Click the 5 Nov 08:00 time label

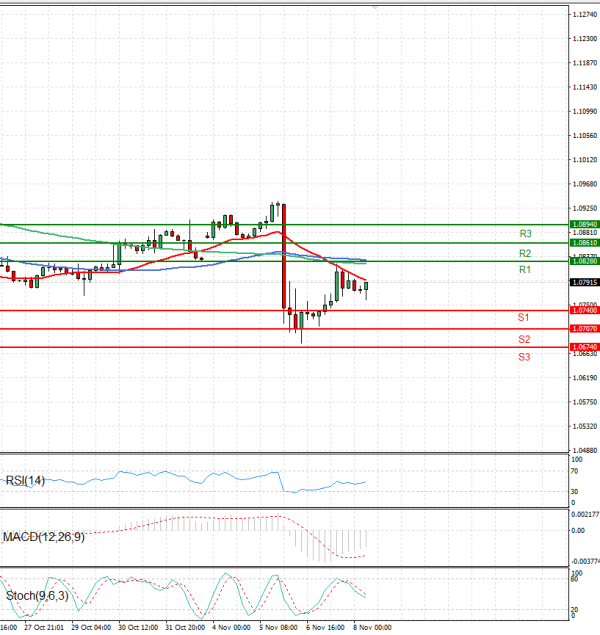pos(279,628)
